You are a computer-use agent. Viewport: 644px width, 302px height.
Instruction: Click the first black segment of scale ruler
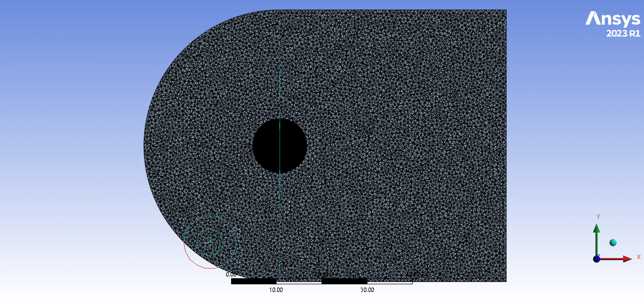pos(254,282)
